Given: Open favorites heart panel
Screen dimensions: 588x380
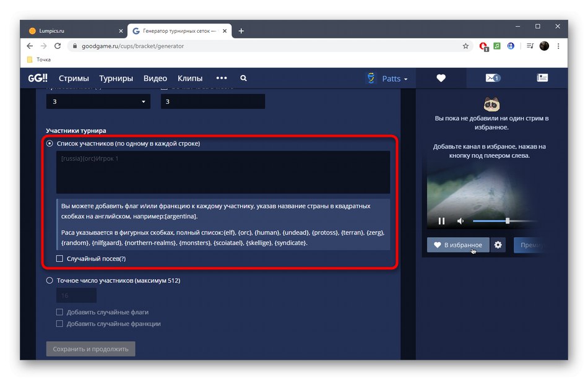Looking at the screenshot, I should (x=441, y=78).
